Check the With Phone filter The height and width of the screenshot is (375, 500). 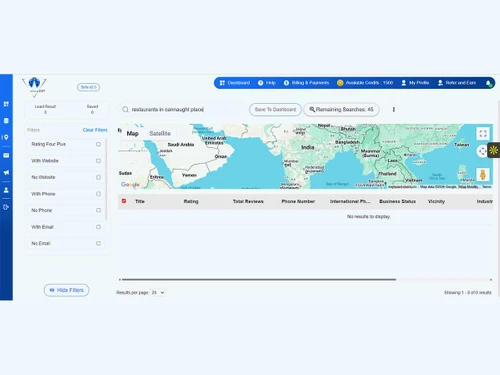coord(98,194)
